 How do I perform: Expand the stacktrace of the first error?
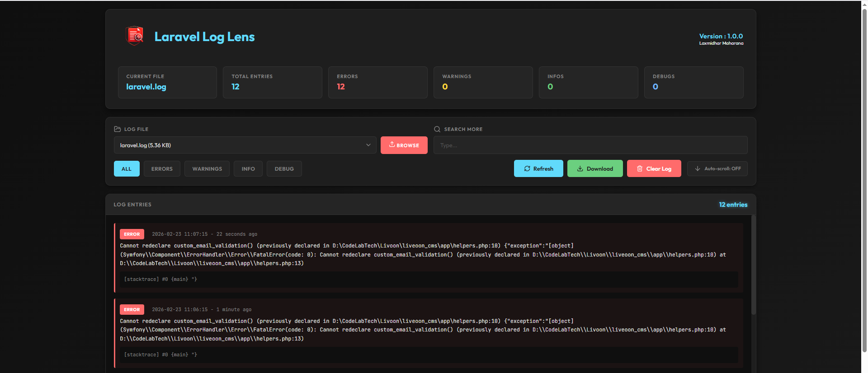(160, 280)
